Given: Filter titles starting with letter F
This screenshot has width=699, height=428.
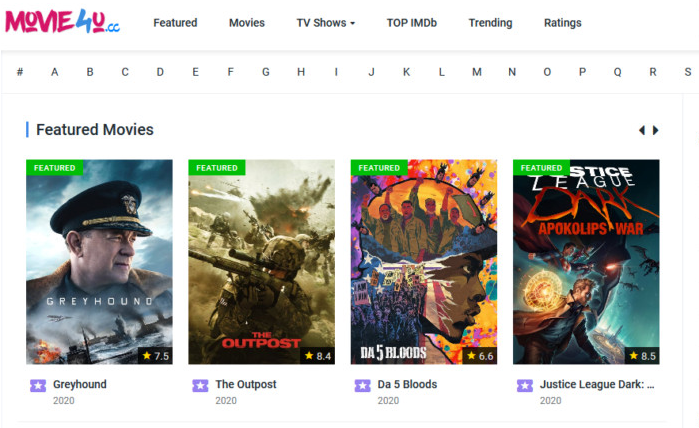Looking at the screenshot, I should click(x=230, y=72).
